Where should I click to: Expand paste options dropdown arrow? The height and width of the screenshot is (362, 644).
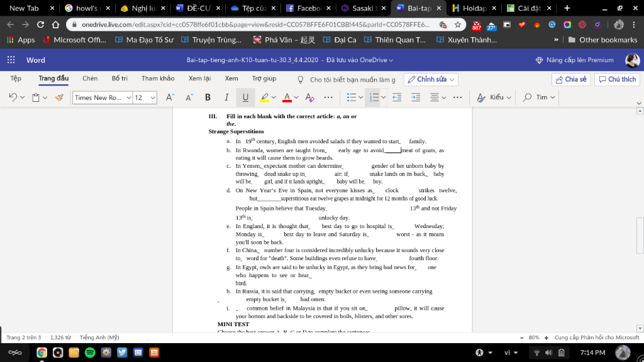pyautogui.click(x=45, y=97)
